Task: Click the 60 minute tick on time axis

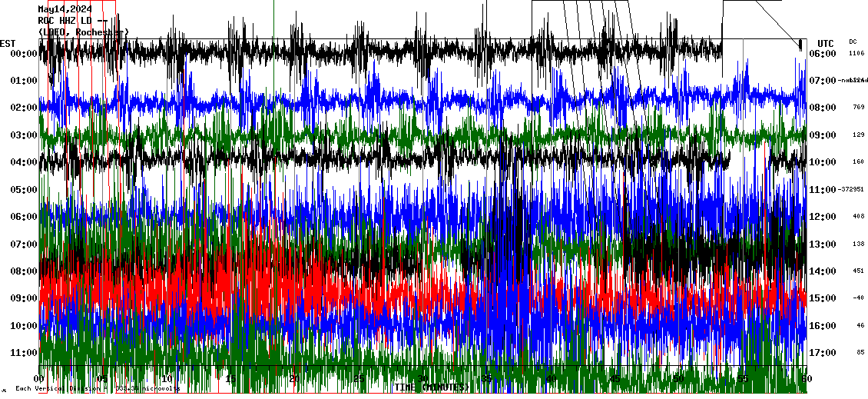Action: click(803, 379)
